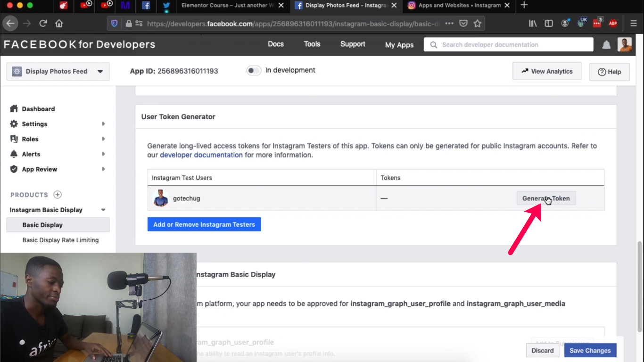Open the Firefox hamburger menu
Screen dimensions: 644x362
pos(634,23)
